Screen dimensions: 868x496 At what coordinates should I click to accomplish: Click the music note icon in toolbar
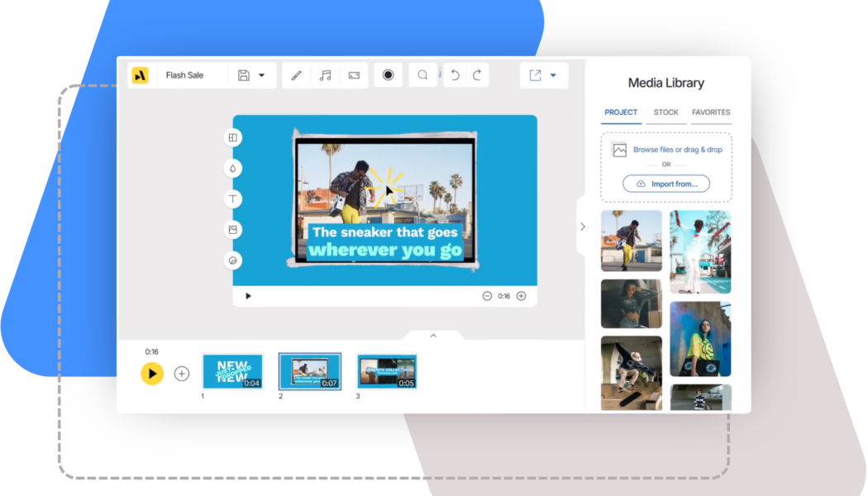tap(326, 75)
